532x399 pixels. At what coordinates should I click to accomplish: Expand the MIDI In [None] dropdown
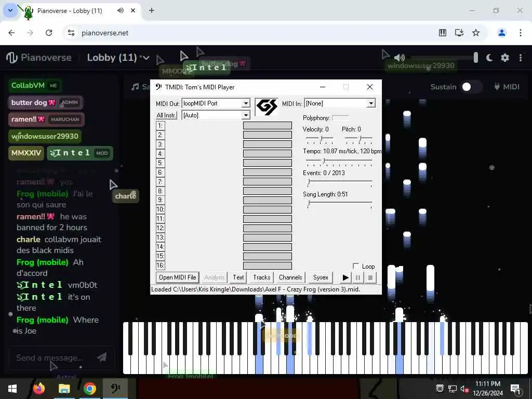(371, 103)
